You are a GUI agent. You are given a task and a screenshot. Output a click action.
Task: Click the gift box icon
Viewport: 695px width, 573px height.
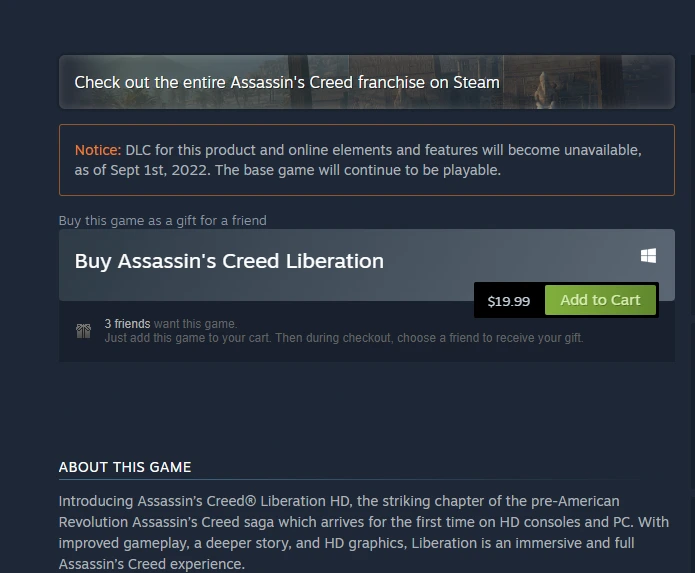point(83,331)
